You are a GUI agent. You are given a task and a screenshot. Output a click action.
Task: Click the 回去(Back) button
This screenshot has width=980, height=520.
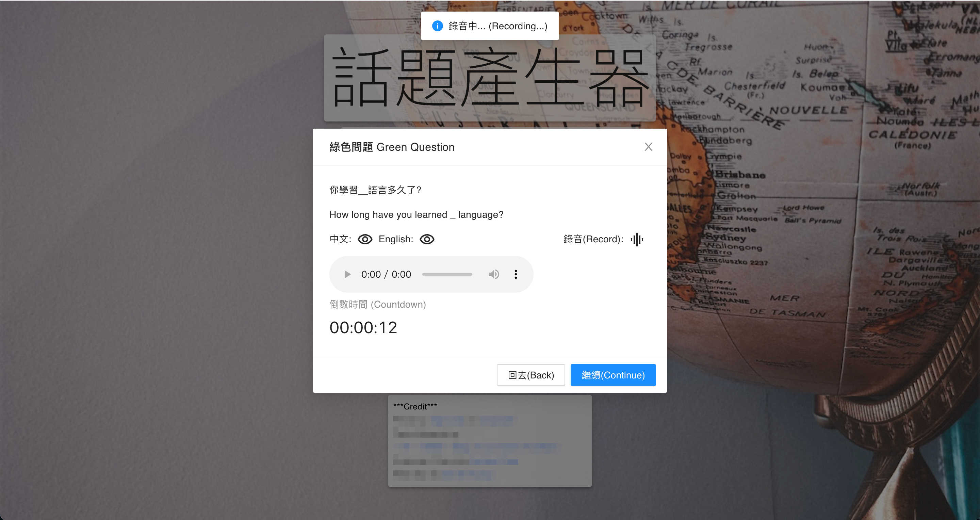tap(531, 375)
